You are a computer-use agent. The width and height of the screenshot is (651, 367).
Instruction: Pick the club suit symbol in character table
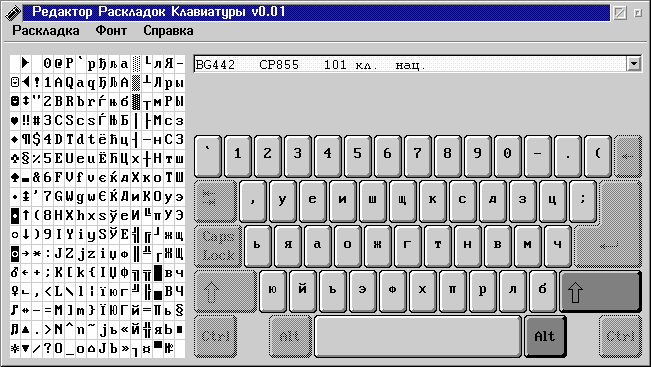coord(15,158)
